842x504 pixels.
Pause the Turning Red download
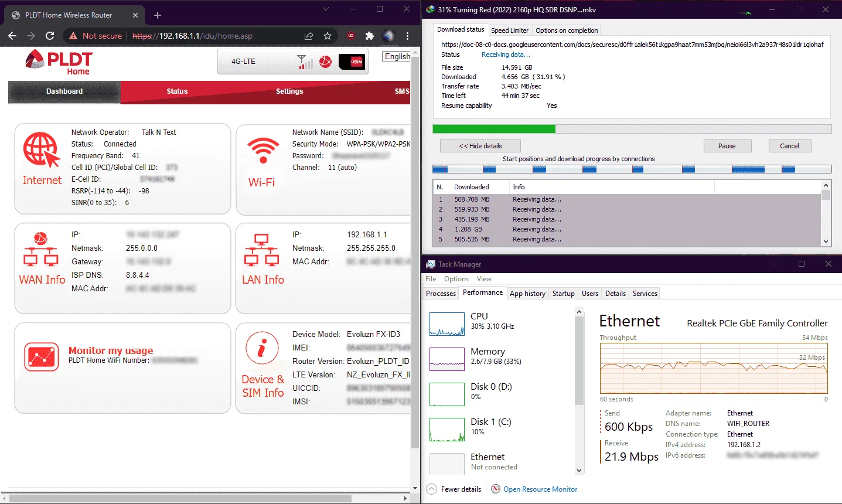(727, 146)
